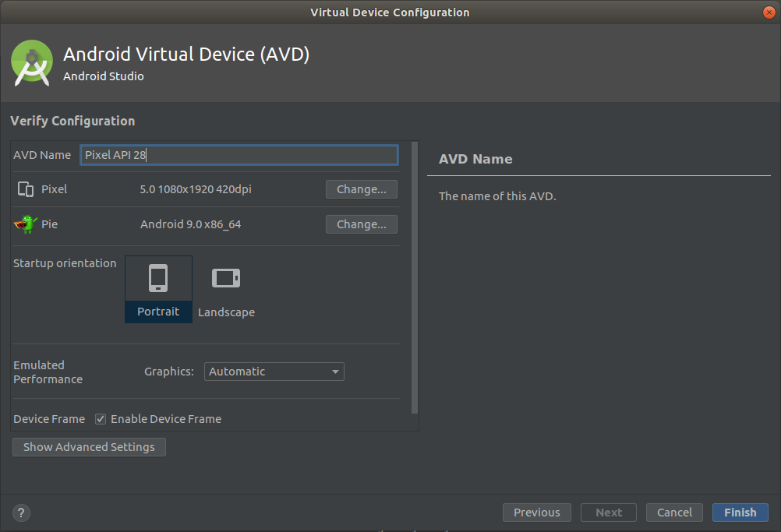781x532 pixels.
Task: Select the Landscape orientation icon
Action: [x=225, y=277]
